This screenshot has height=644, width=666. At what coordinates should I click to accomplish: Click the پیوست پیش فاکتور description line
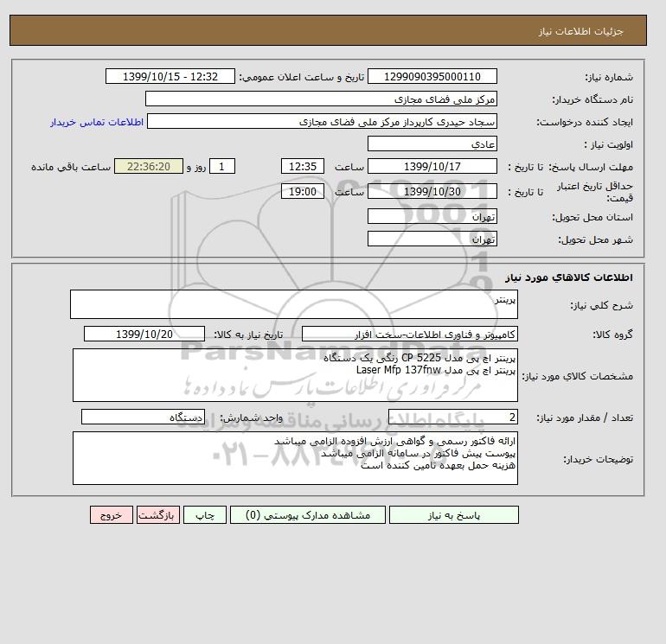(x=418, y=453)
